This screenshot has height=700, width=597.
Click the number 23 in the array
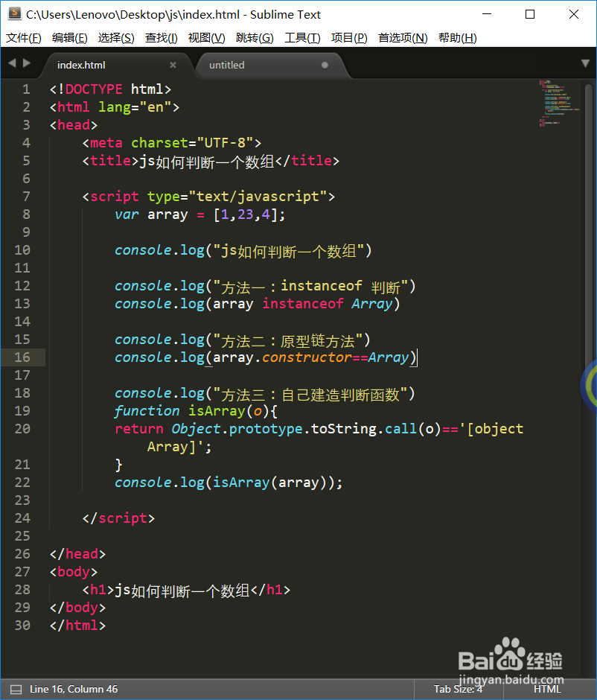(x=246, y=214)
